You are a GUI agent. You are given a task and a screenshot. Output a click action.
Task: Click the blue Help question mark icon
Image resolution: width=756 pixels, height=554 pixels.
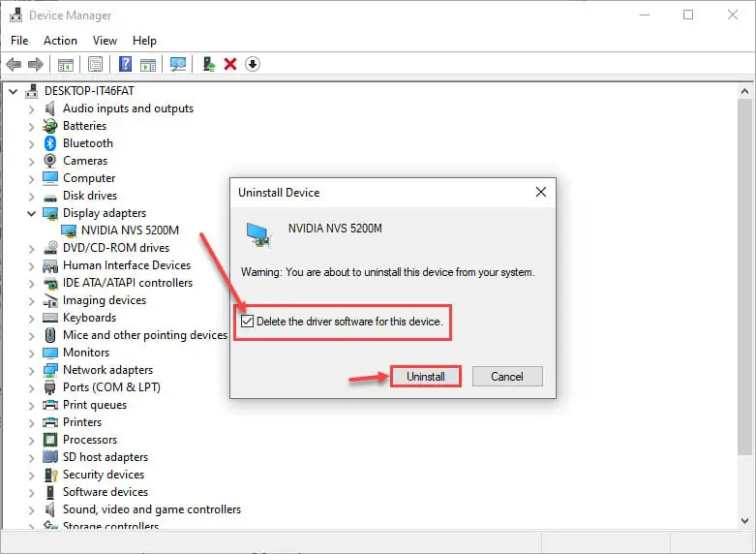tap(126, 64)
